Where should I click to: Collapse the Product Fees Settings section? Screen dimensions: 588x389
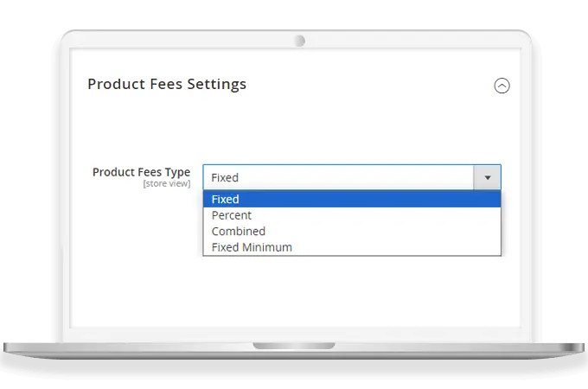pyautogui.click(x=502, y=86)
